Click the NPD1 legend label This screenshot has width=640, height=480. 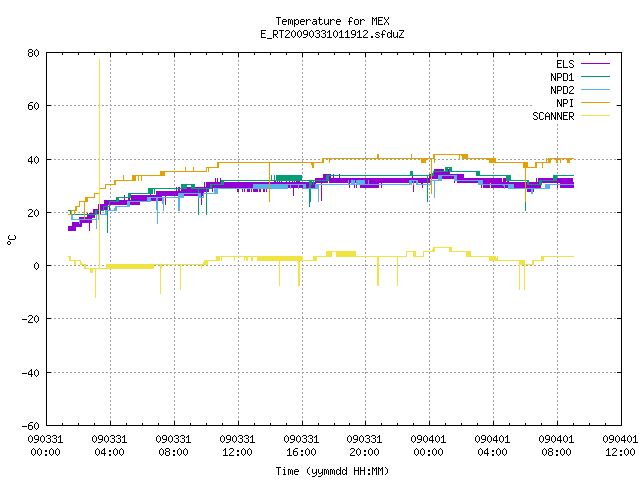(562, 77)
